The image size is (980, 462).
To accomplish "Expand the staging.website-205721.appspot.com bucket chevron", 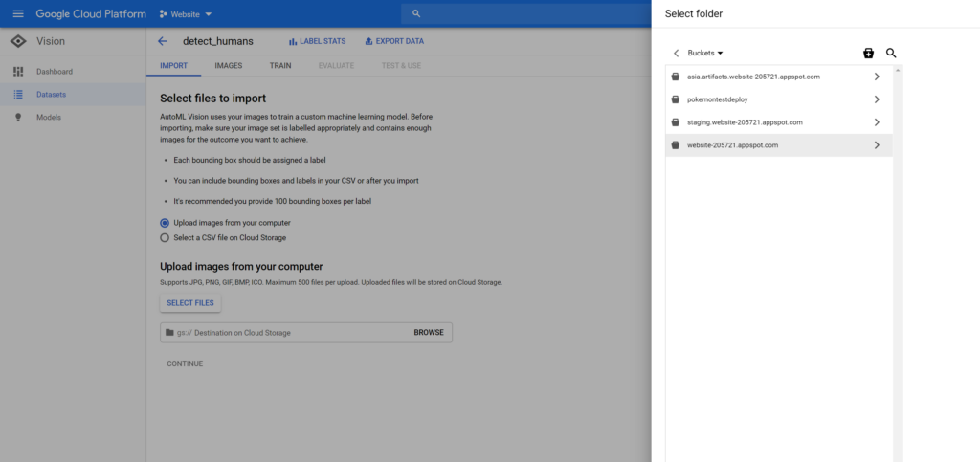I will [x=877, y=122].
